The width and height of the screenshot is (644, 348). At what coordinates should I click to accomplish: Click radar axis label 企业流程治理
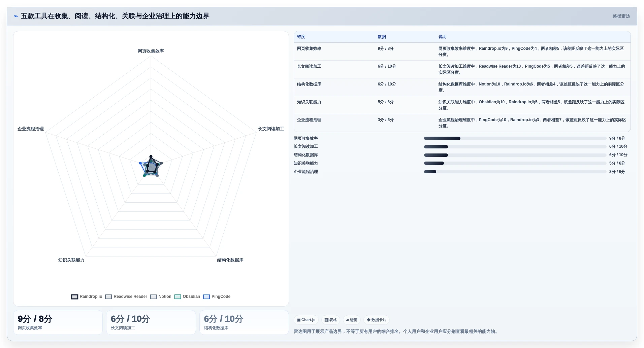(x=31, y=129)
